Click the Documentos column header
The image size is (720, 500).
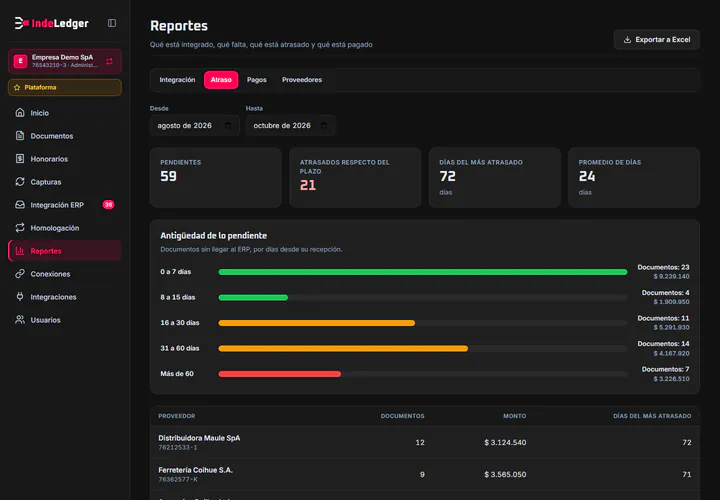pyautogui.click(x=402, y=416)
